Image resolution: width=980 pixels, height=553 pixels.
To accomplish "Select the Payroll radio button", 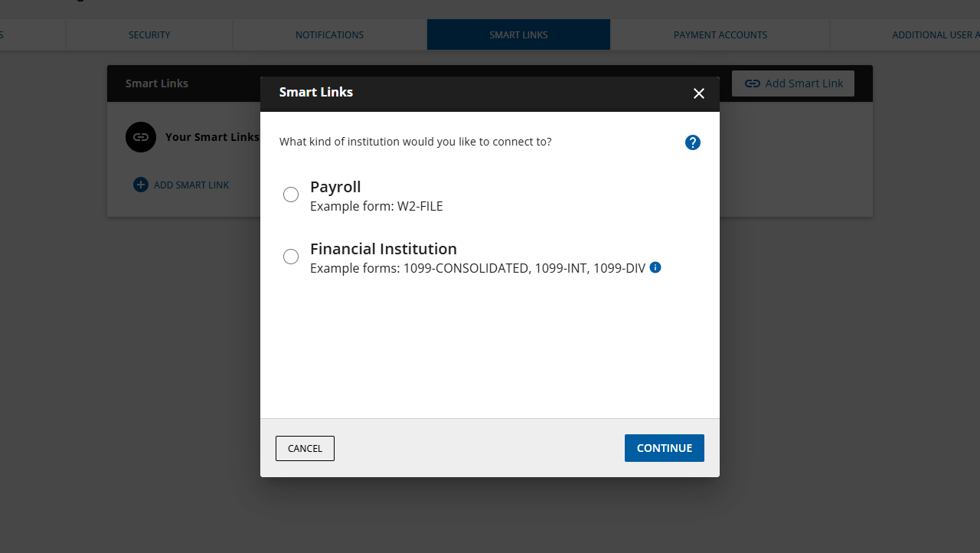I will click(x=291, y=195).
